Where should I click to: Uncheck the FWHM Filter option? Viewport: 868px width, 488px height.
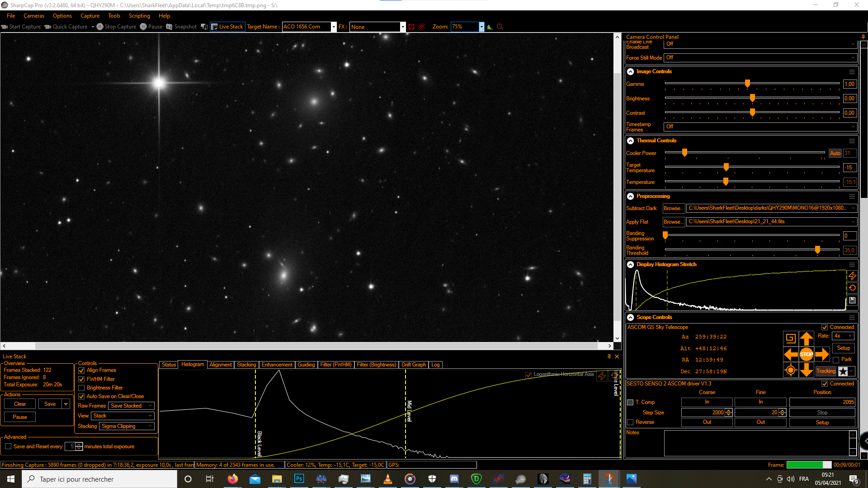pos(81,379)
